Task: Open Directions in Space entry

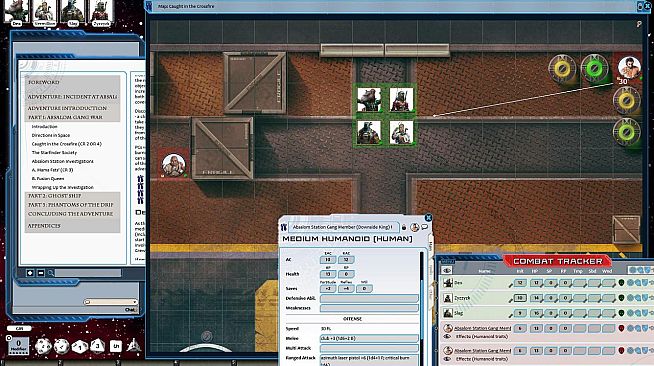Action: tap(51, 135)
